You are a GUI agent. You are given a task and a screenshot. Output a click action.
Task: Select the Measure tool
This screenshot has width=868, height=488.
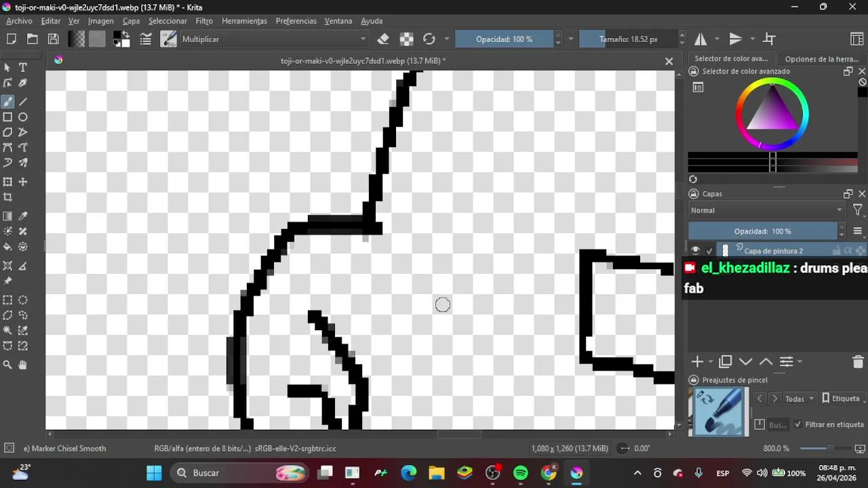point(22,266)
